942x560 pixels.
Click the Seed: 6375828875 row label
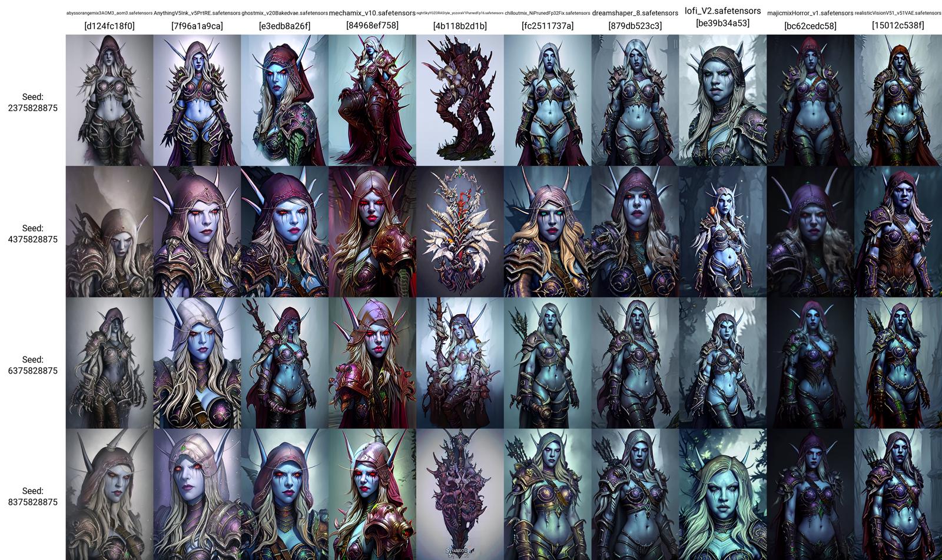[33, 365]
